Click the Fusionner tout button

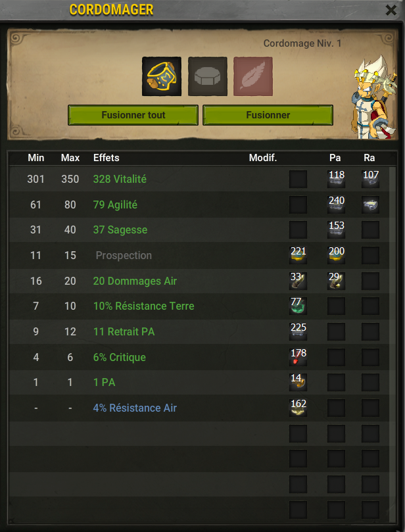pos(133,115)
